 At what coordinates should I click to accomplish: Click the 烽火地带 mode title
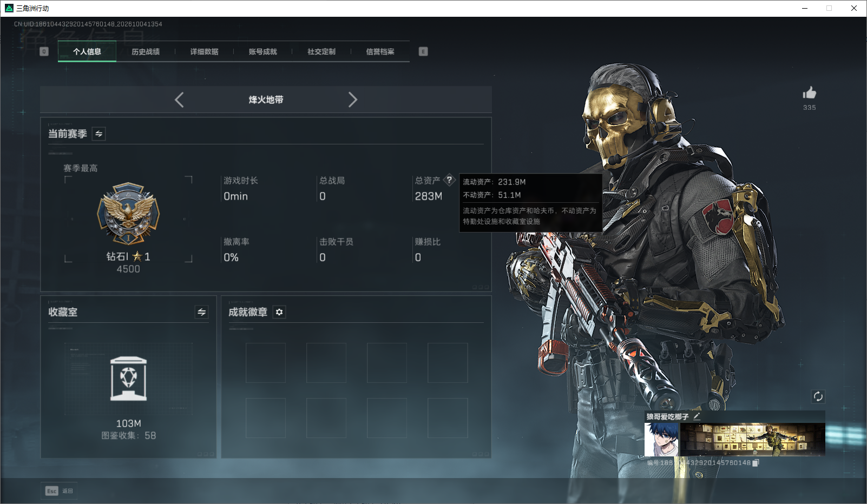[x=266, y=100]
